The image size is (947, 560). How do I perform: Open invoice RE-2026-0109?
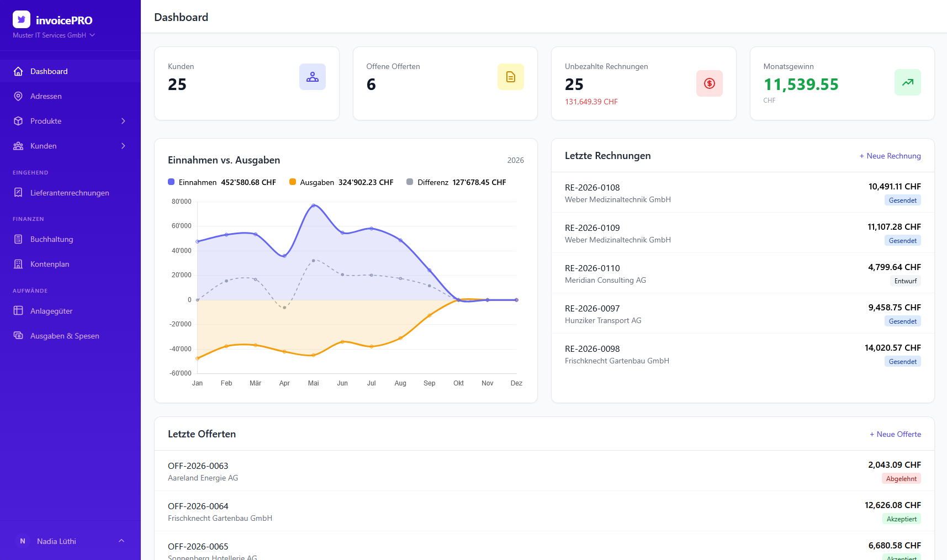[743, 233]
